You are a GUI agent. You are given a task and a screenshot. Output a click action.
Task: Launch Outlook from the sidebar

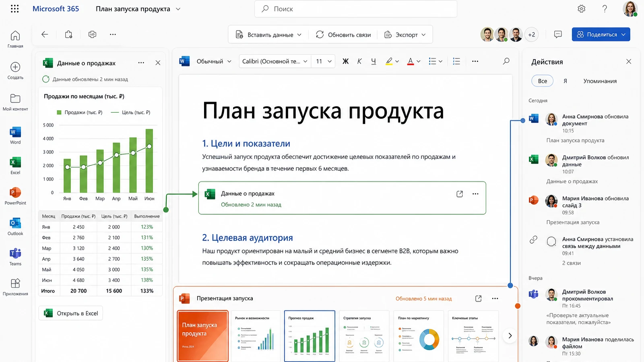(x=15, y=226)
